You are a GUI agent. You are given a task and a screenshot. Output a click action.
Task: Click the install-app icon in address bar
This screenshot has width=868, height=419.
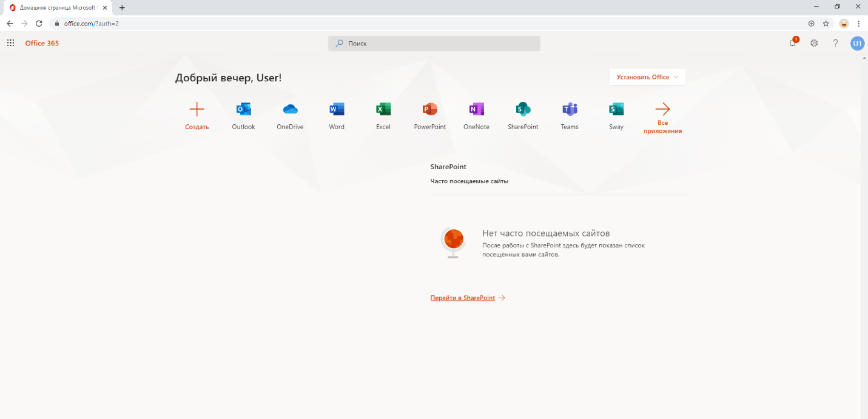811,23
